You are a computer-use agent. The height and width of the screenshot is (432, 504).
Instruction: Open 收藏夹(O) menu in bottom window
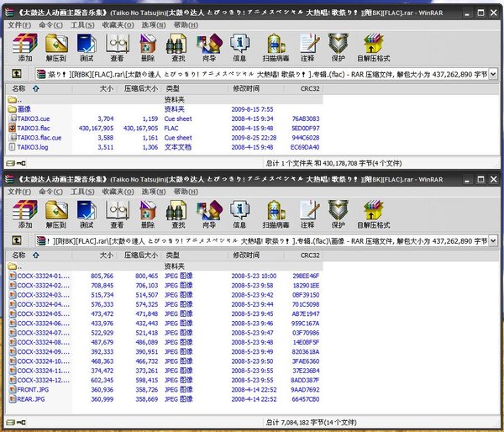pyautogui.click(x=118, y=192)
